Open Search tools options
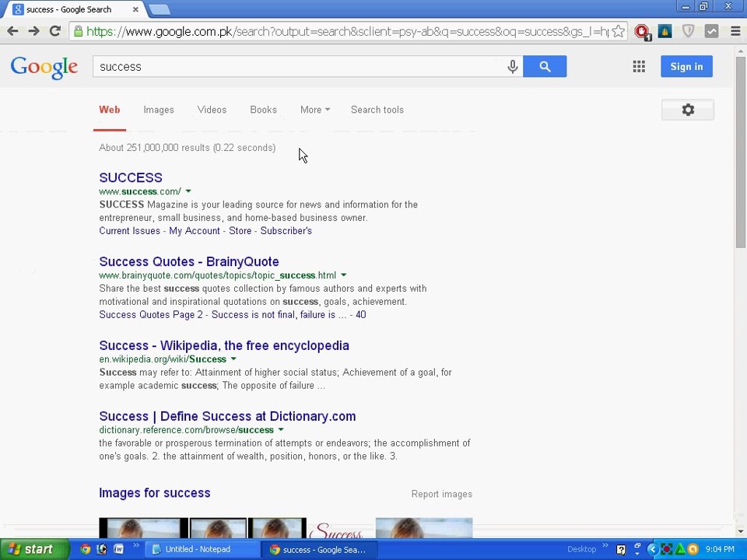 click(x=377, y=110)
